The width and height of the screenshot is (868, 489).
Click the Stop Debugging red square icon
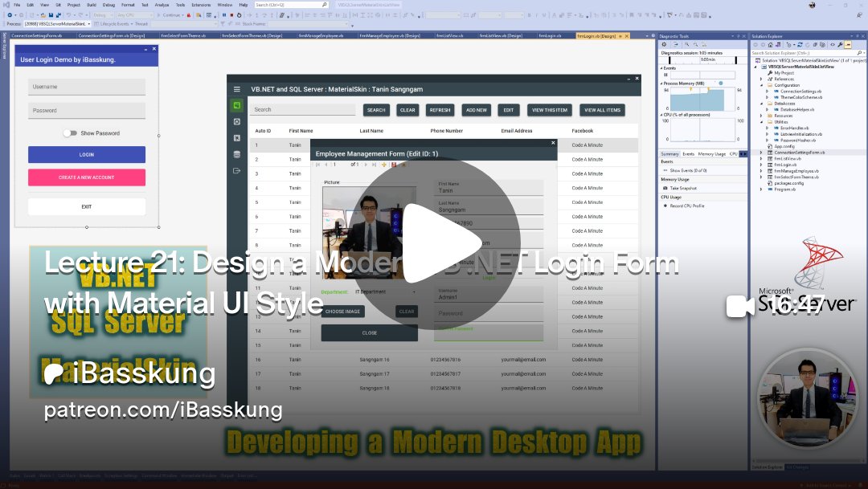(x=231, y=15)
